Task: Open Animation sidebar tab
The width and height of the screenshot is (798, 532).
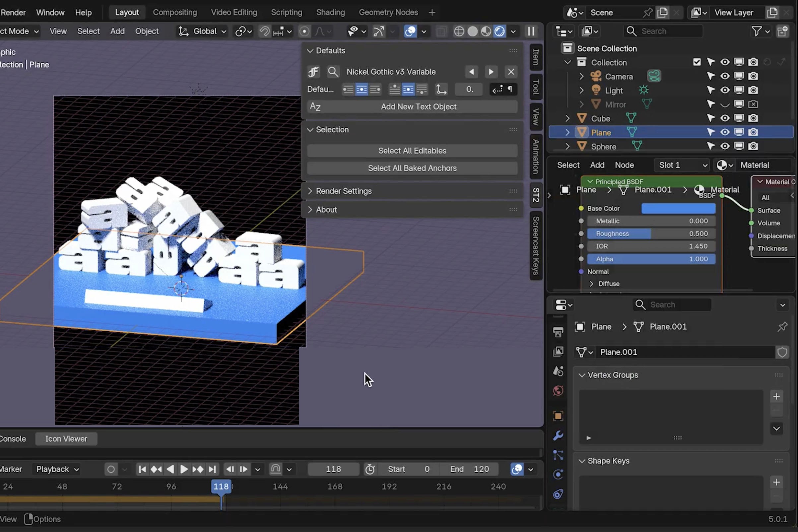Action: click(536, 157)
